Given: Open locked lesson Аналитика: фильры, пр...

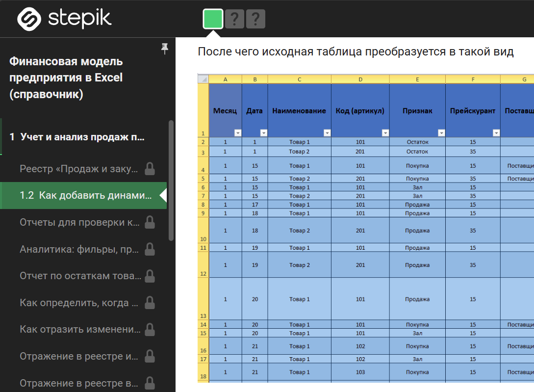Looking at the screenshot, I should pyautogui.click(x=79, y=249).
